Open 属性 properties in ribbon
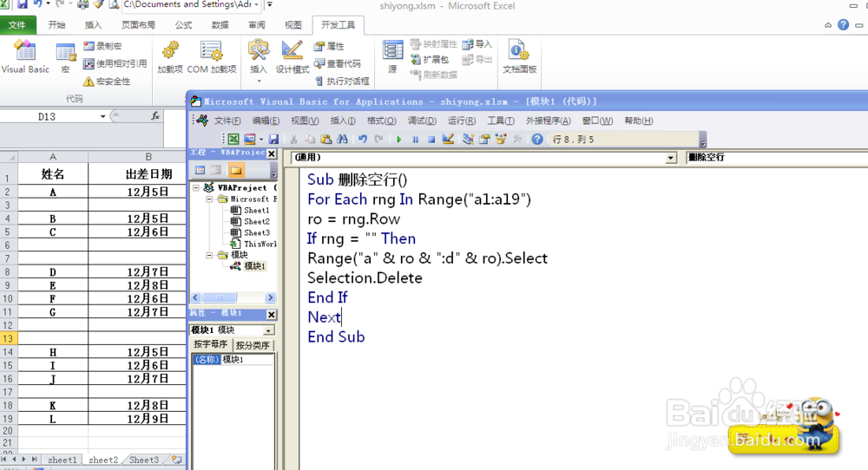 tap(329, 47)
